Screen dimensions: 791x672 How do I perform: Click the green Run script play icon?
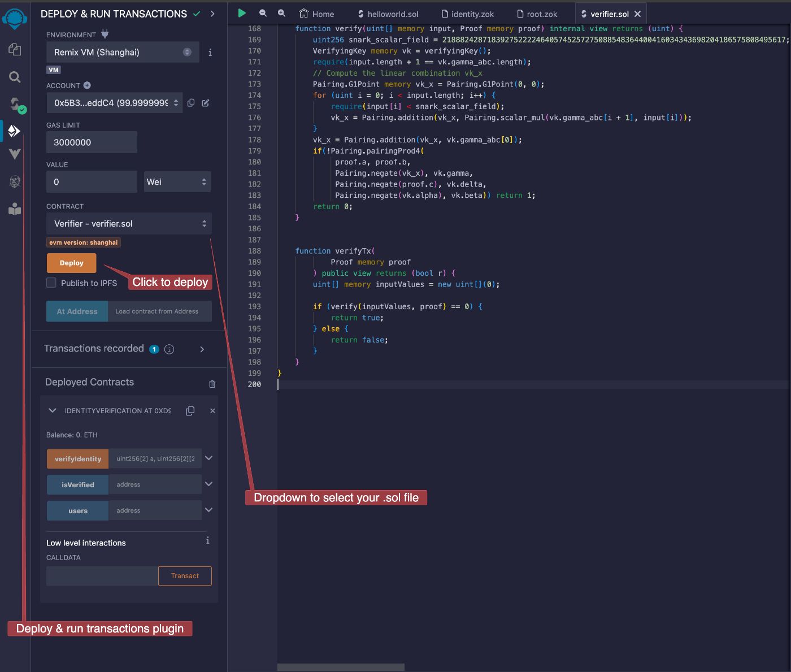click(x=242, y=13)
